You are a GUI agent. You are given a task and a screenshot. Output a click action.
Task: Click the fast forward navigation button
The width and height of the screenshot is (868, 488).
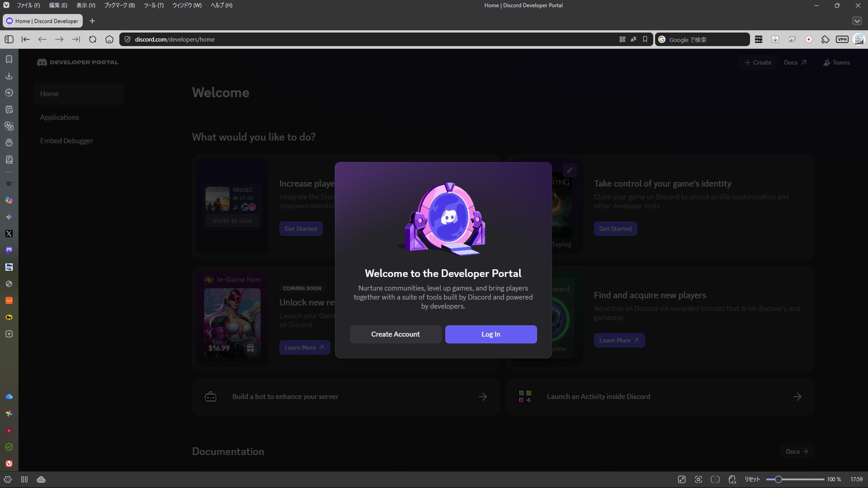[76, 39]
